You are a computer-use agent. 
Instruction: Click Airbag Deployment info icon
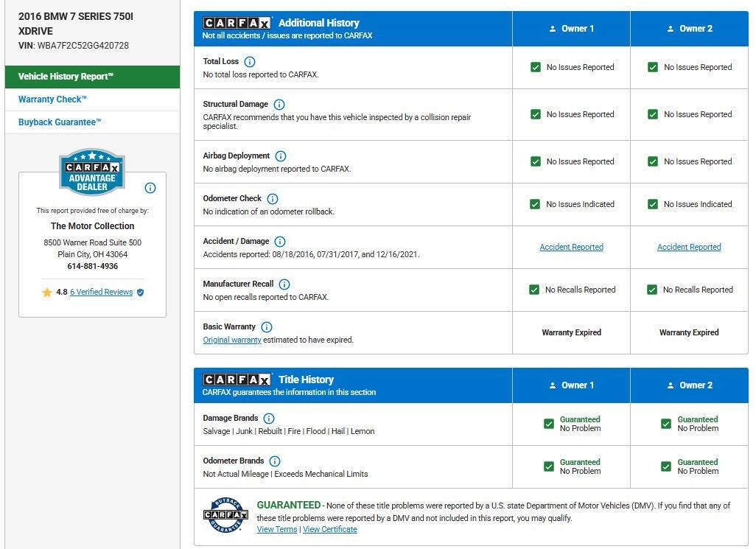click(x=281, y=156)
